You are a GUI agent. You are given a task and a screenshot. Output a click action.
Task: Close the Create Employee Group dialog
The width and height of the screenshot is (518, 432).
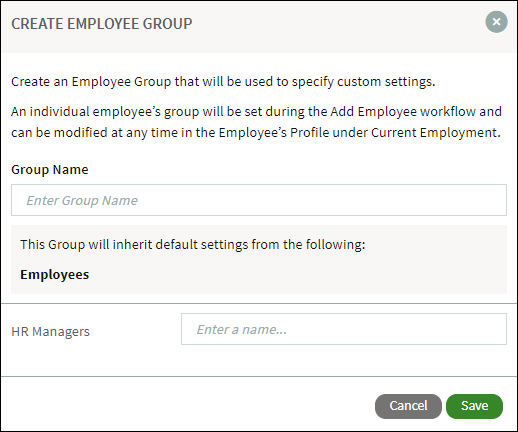point(496,22)
